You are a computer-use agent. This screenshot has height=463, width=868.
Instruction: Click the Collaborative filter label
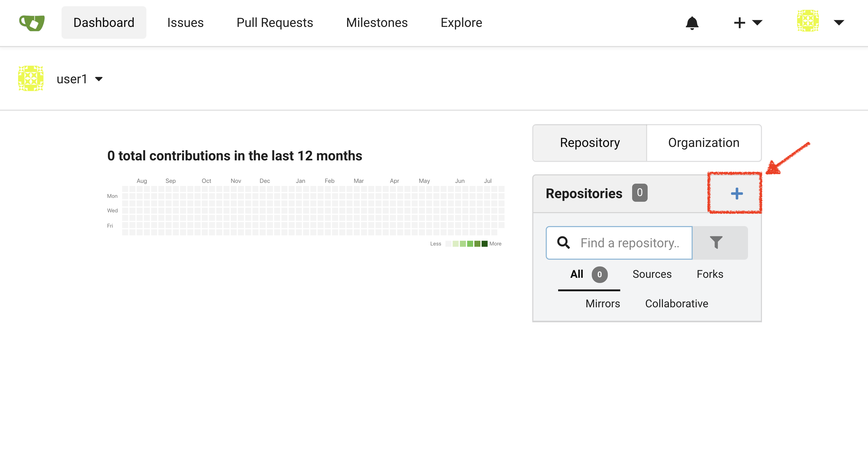[676, 303]
